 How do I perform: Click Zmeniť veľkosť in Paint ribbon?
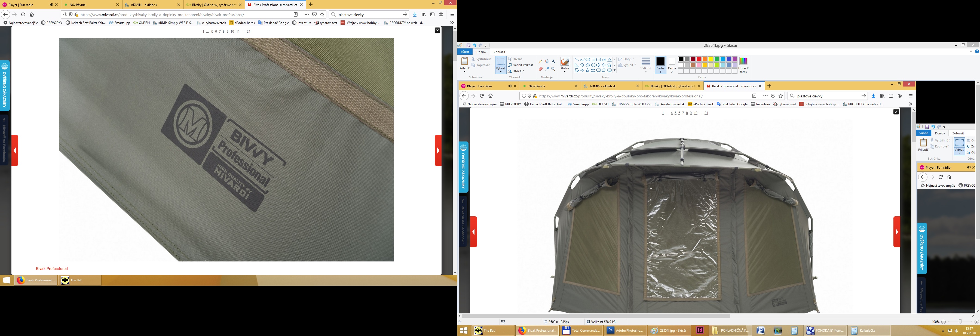tap(521, 65)
